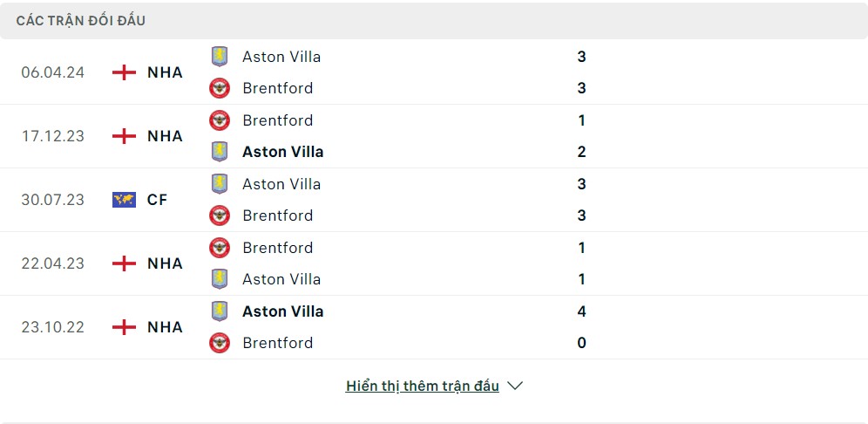Open bold Aston Villa team in 23.10.22 match
Screen dimensions: 868x424
282,311
